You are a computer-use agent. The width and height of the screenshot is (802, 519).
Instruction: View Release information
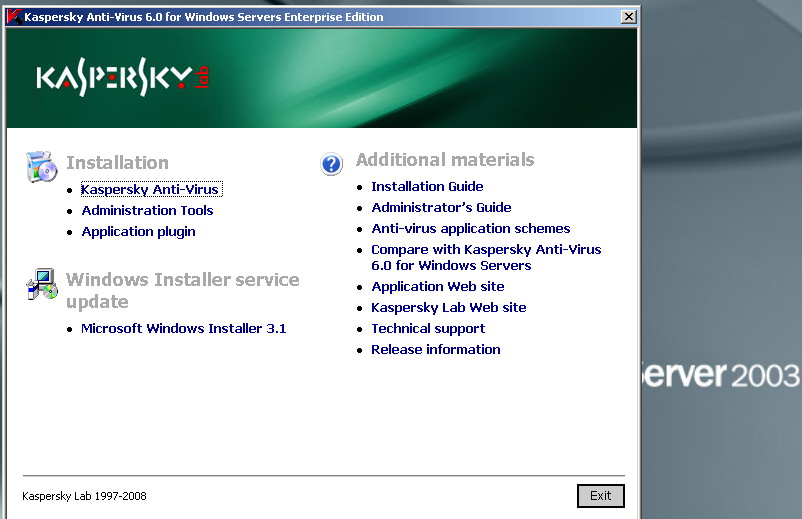click(435, 349)
